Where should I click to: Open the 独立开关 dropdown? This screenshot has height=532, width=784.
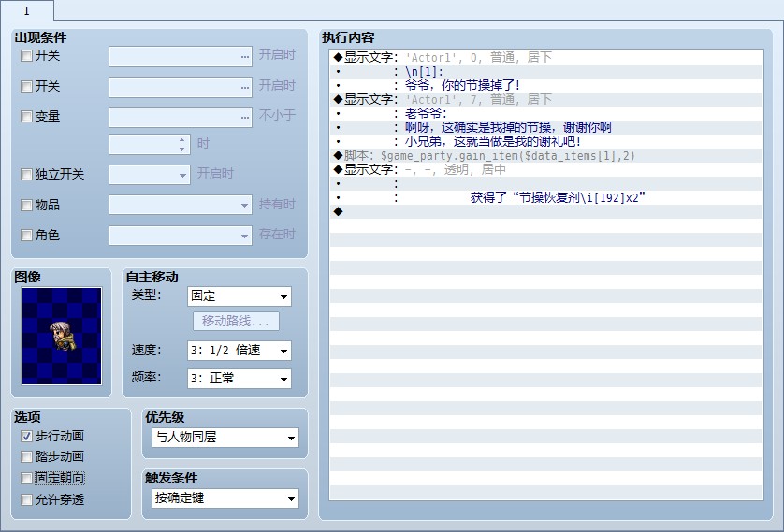pyautogui.click(x=150, y=175)
